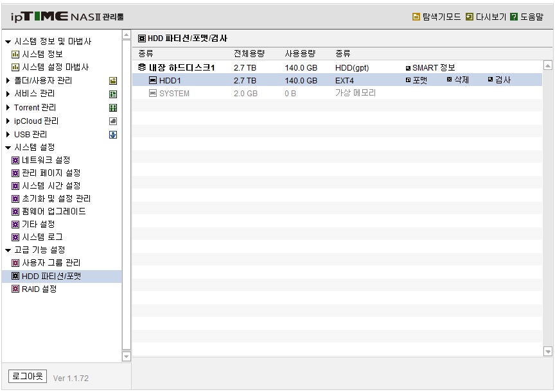555x392 pixels.
Task: Click the icon beside 시스템 정보
Action: click(15, 55)
